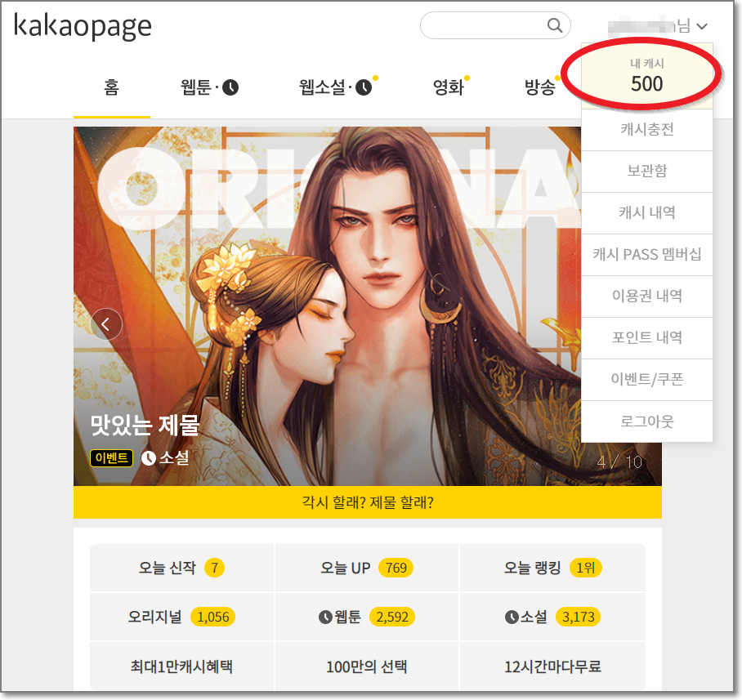Click the clock icon on 웹소설 tab
Viewport: 742px width, 700px height.
tap(364, 87)
